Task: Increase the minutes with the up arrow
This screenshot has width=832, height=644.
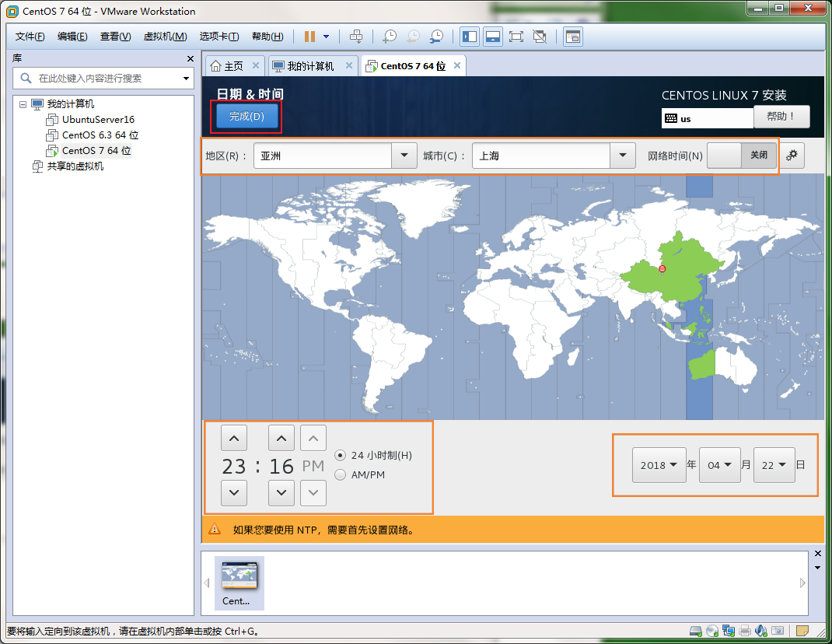Action: [x=281, y=439]
